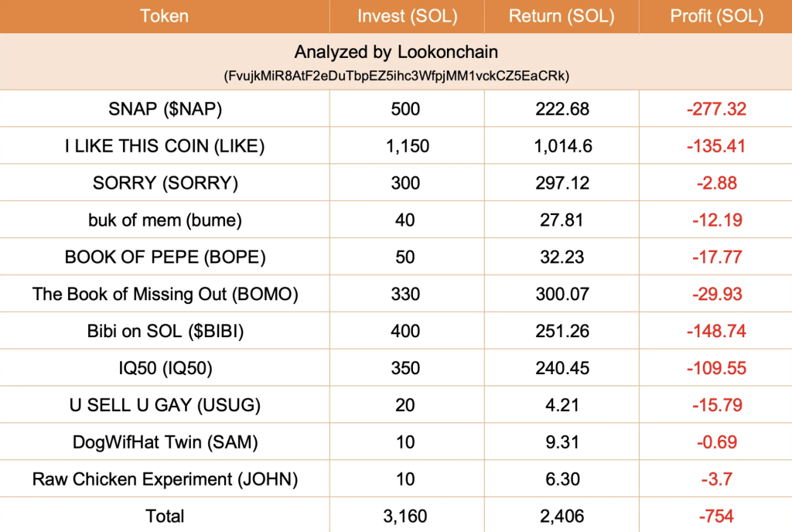792x532 pixels.
Task: Click DogWifHat Twin (SAM) token cell
Action: tap(165, 442)
